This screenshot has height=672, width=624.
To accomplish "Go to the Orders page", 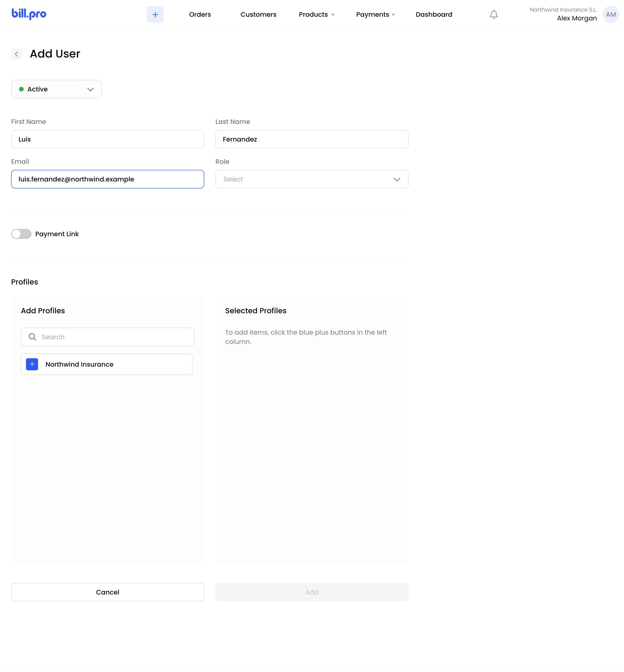I will coord(200,15).
